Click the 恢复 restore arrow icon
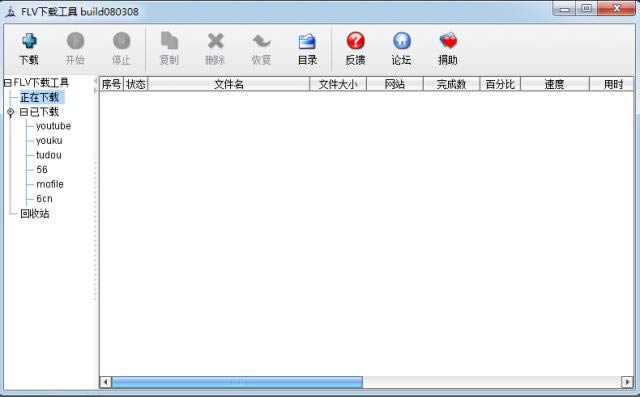This screenshot has width=640, height=397. coord(261,41)
